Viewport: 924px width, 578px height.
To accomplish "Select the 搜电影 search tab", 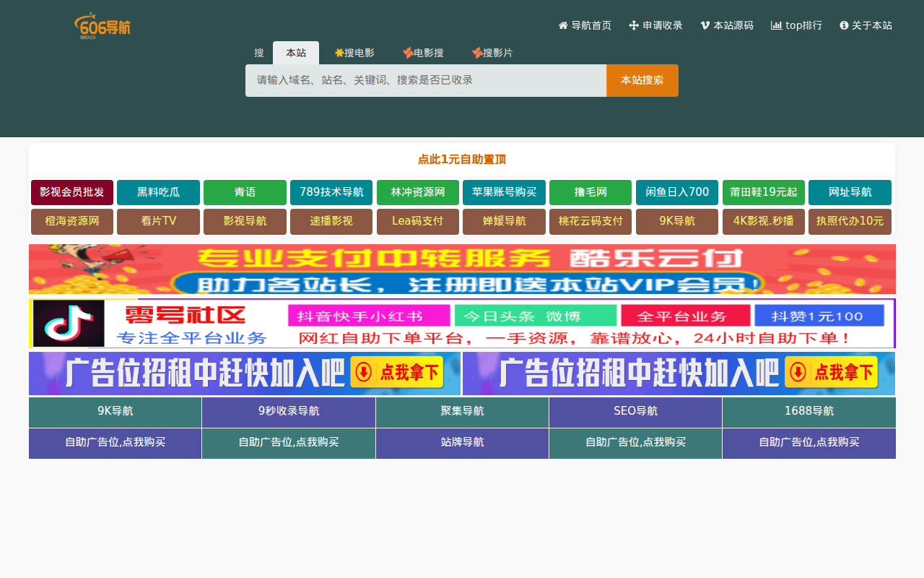I will click(x=354, y=53).
